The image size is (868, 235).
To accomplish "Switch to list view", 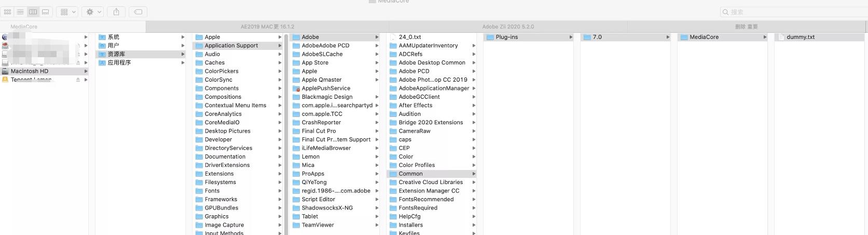I will click(20, 11).
